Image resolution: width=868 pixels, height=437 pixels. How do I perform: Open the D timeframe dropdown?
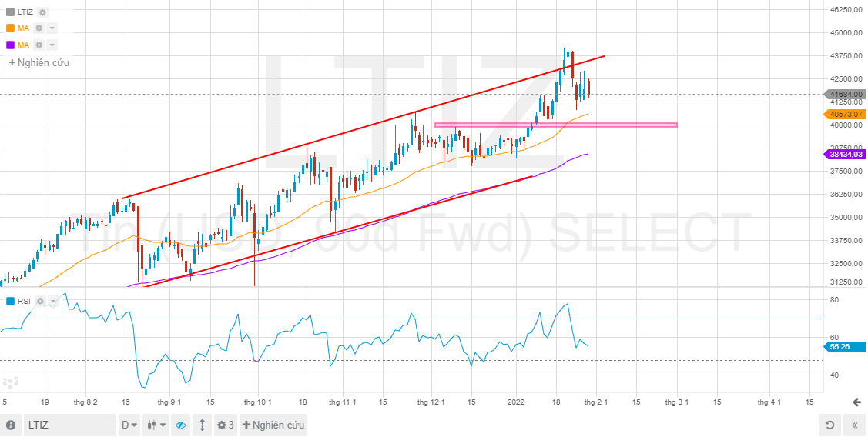130,425
